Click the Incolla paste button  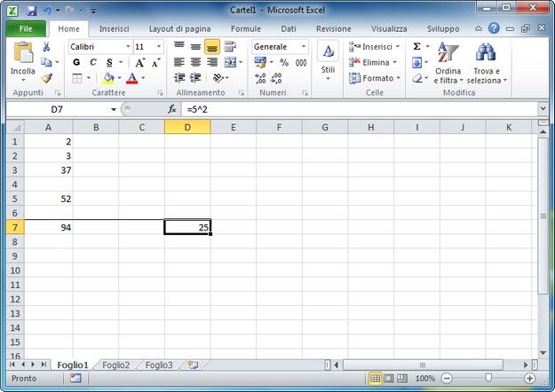pos(23,62)
